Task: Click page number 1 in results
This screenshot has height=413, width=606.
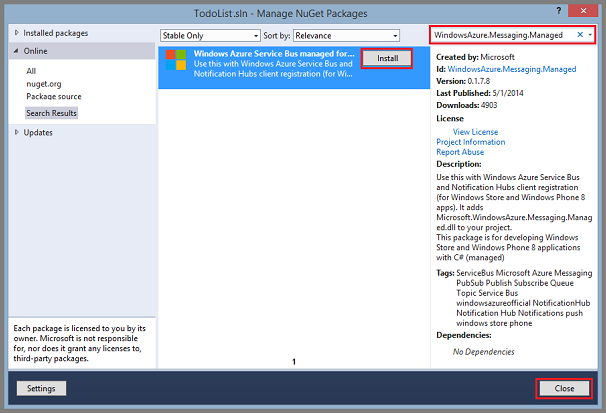Action: click(294, 362)
